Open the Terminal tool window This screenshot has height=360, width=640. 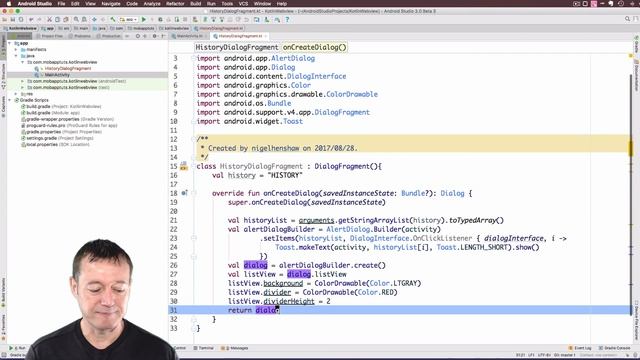tap(203, 348)
